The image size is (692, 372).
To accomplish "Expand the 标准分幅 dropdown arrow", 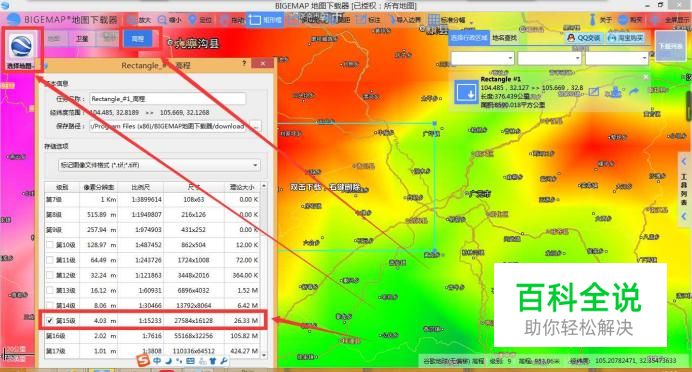I will (x=471, y=22).
